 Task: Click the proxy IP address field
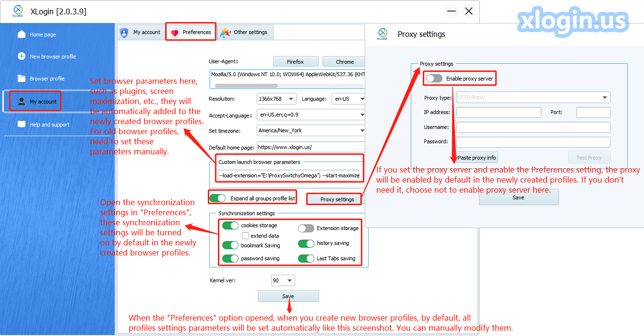point(499,112)
